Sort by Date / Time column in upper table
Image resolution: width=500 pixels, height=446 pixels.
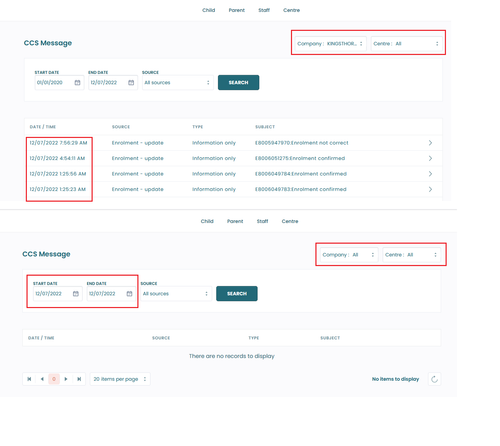[43, 127]
